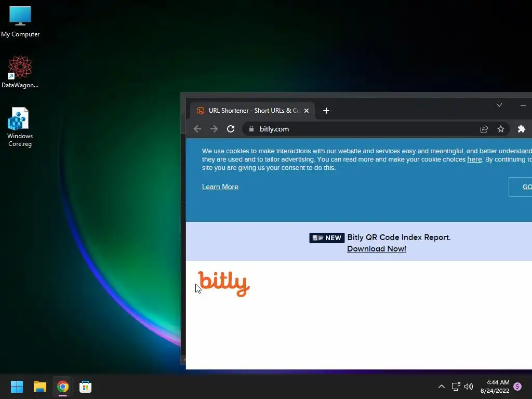Open Microsoft Store from taskbar
This screenshot has width=532, height=399.
[x=86, y=387]
